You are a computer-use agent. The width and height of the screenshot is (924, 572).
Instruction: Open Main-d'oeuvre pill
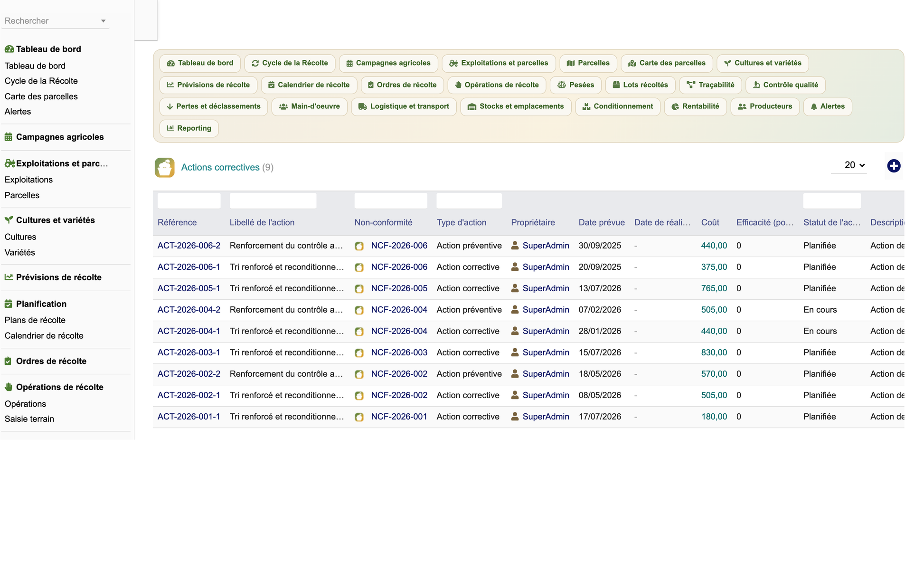[309, 106]
